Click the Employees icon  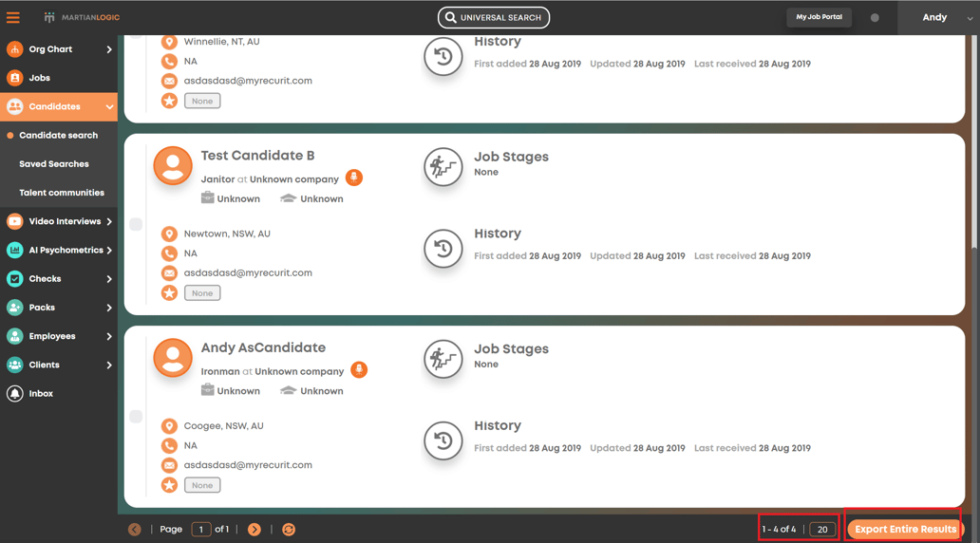click(x=15, y=336)
